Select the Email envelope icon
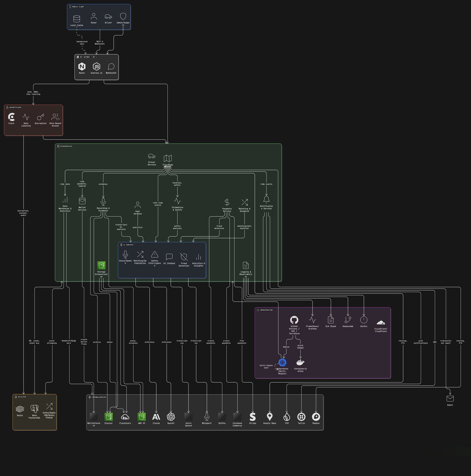The width and height of the screenshot is (471, 476). pyautogui.click(x=450, y=399)
